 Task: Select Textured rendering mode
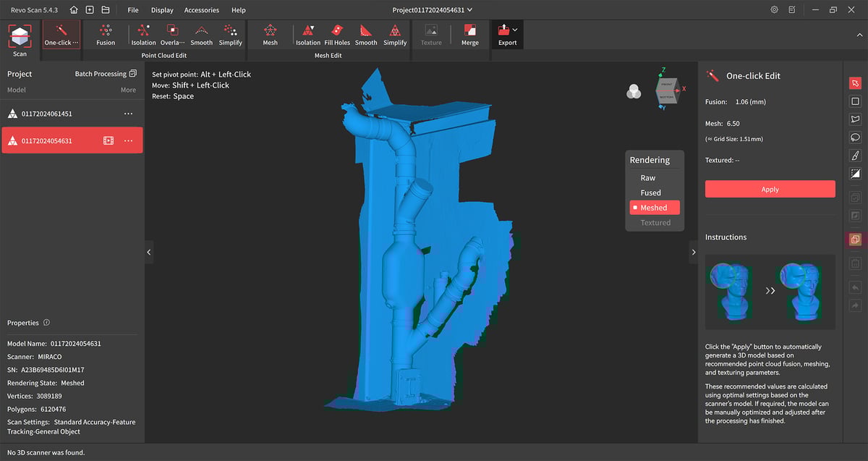point(655,223)
